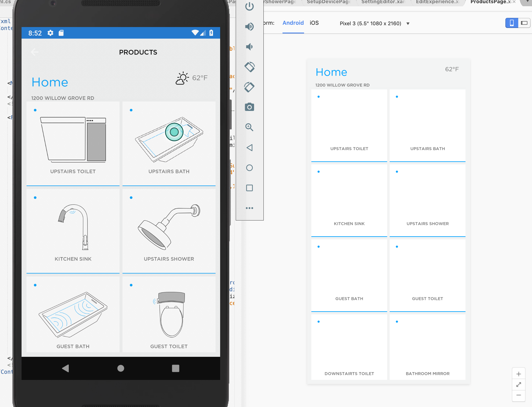Fit the preview with the expand arrows button
532x407 pixels.
click(x=518, y=385)
